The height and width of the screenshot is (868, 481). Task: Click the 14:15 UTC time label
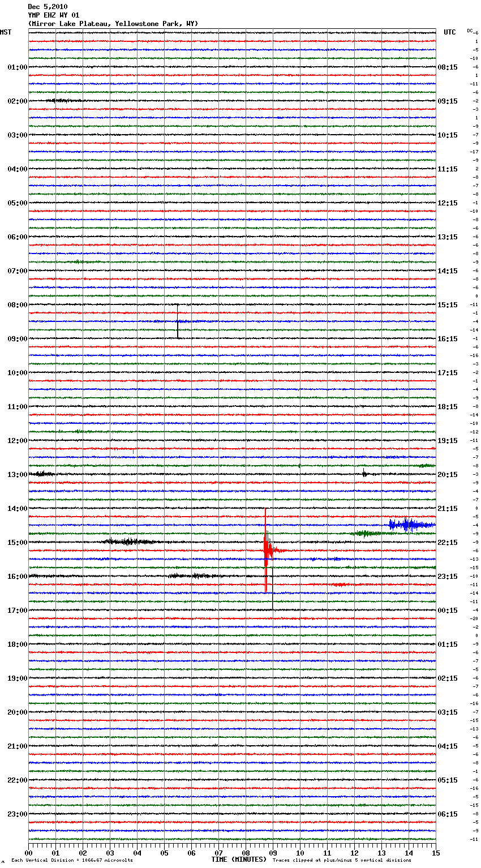click(x=448, y=271)
